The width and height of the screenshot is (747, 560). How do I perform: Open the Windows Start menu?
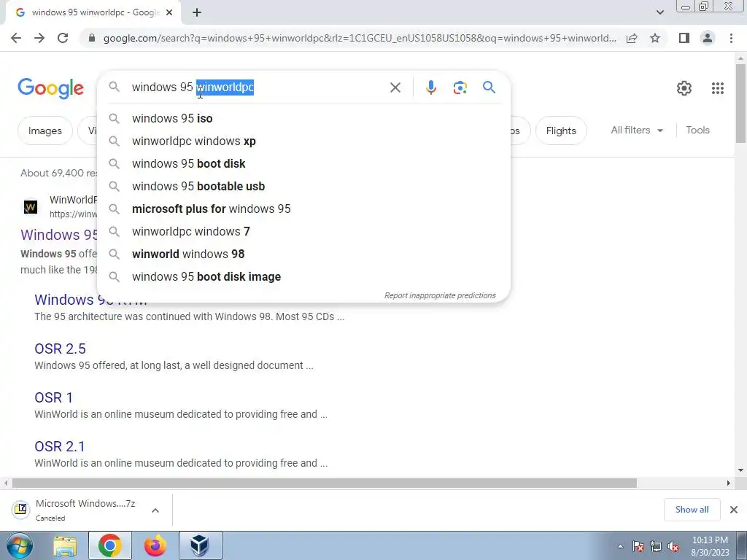pos(19,545)
